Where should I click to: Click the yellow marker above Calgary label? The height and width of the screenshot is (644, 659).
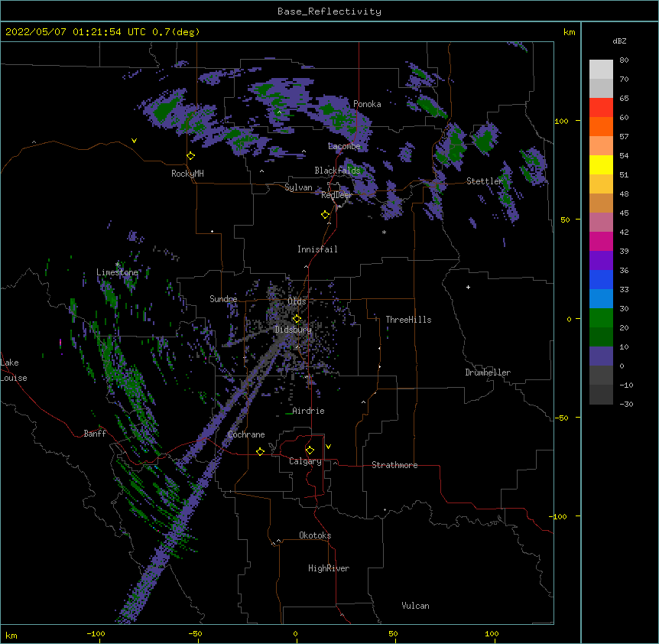[x=310, y=450]
